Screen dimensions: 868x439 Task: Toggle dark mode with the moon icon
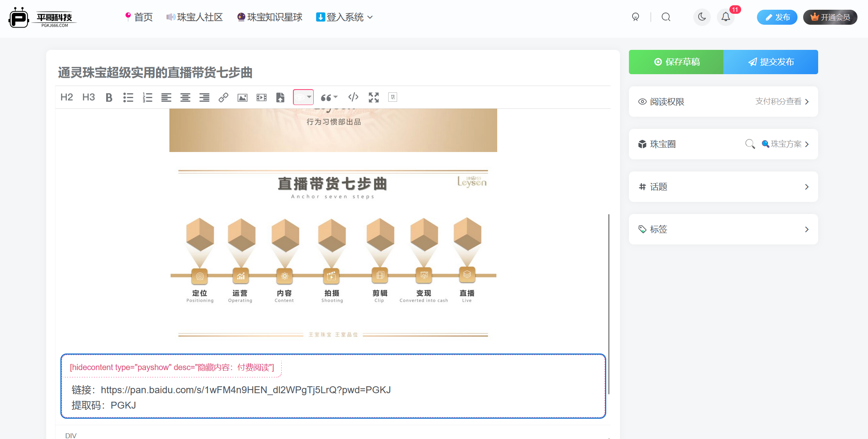click(x=702, y=17)
